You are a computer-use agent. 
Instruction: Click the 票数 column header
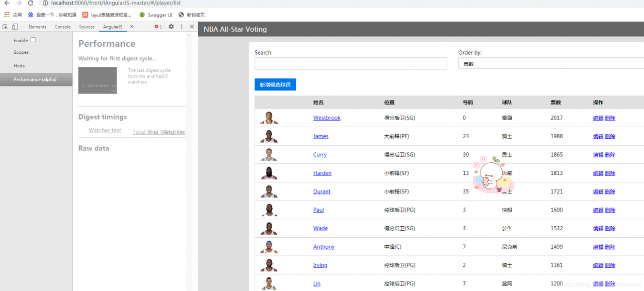556,103
